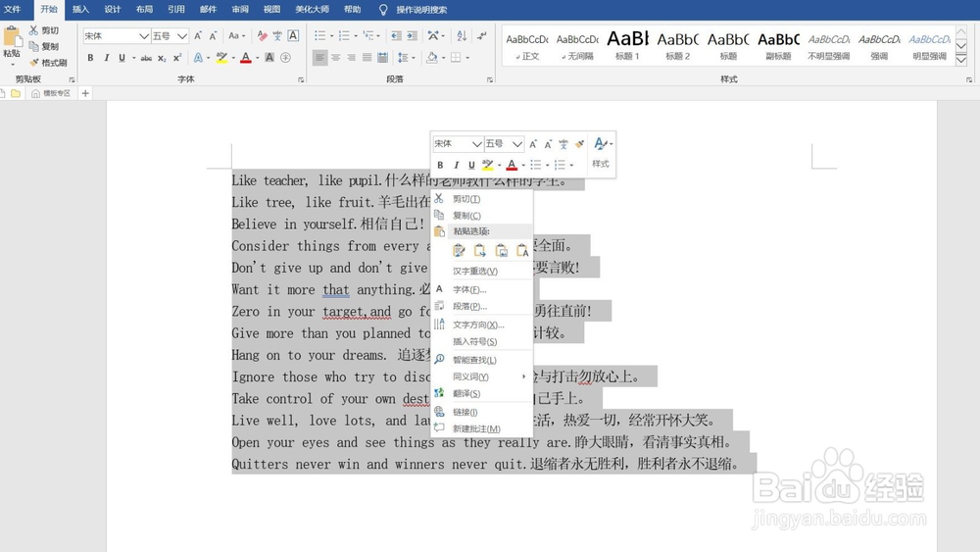Choose Keep Source Formatting paste option
The image size is (980, 552).
(x=459, y=251)
